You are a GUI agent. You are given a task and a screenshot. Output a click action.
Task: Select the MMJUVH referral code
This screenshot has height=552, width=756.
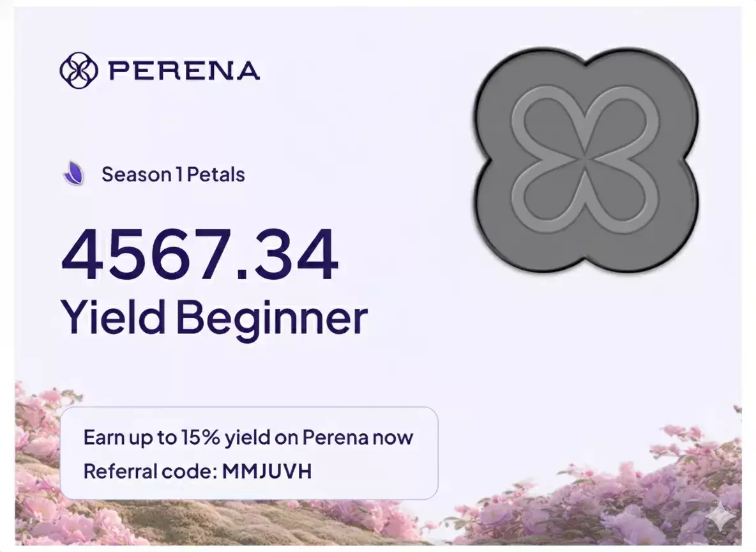point(267,472)
